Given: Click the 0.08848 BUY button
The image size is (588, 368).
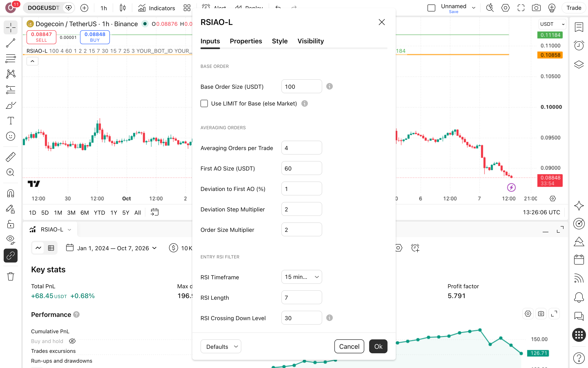Looking at the screenshot, I should click(95, 37).
